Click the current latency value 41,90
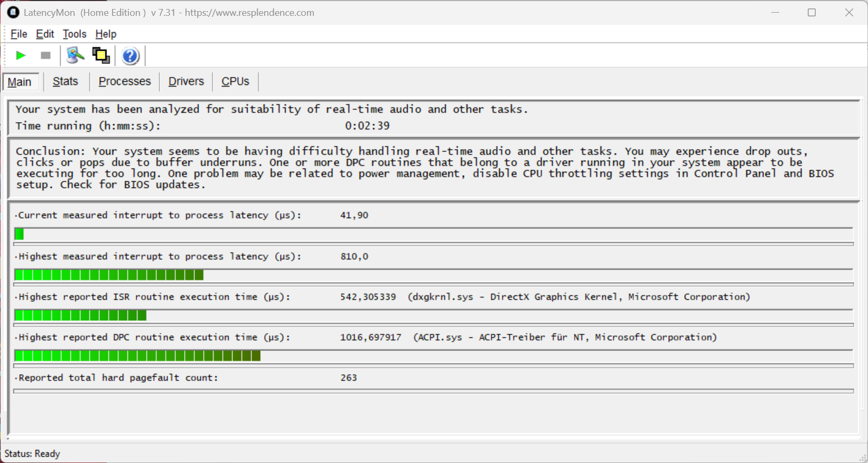The image size is (868, 463). point(354,215)
